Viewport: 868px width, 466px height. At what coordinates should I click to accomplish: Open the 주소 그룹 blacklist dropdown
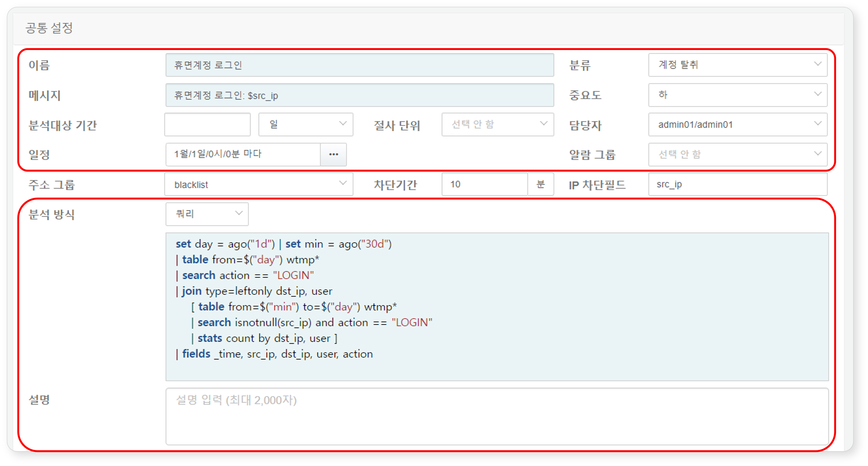coord(259,184)
